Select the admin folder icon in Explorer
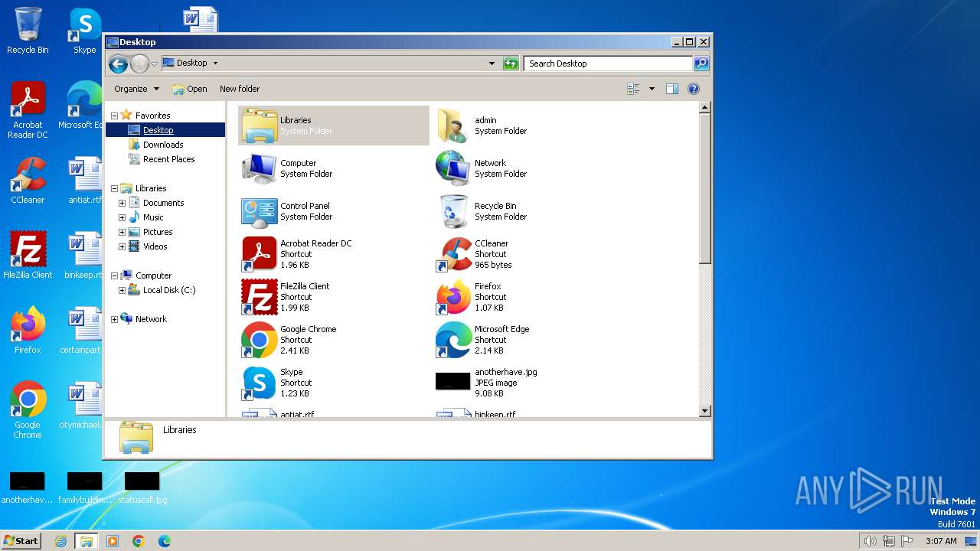Image resolution: width=980 pixels, height=551 pixels. 453,126
